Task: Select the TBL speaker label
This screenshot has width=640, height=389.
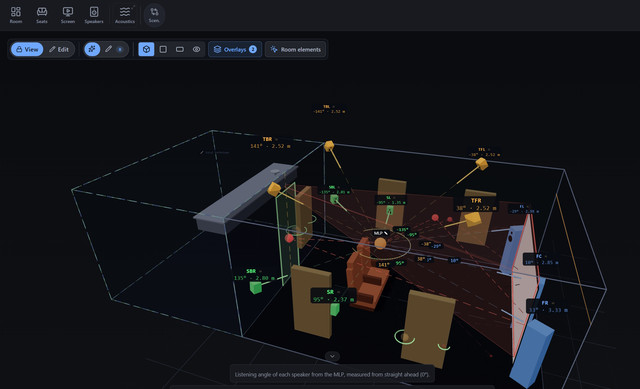Action: tap(329, 109)
